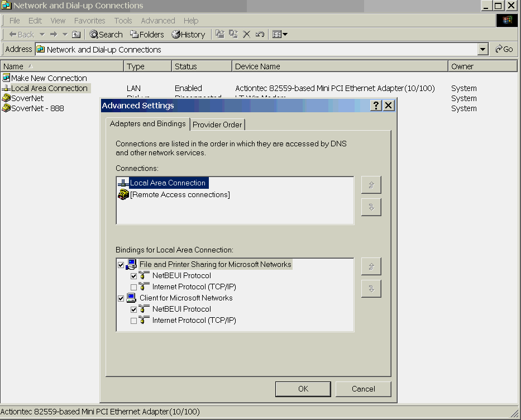
Task: Click the Make New Connection icon
Action: point(6,78)
